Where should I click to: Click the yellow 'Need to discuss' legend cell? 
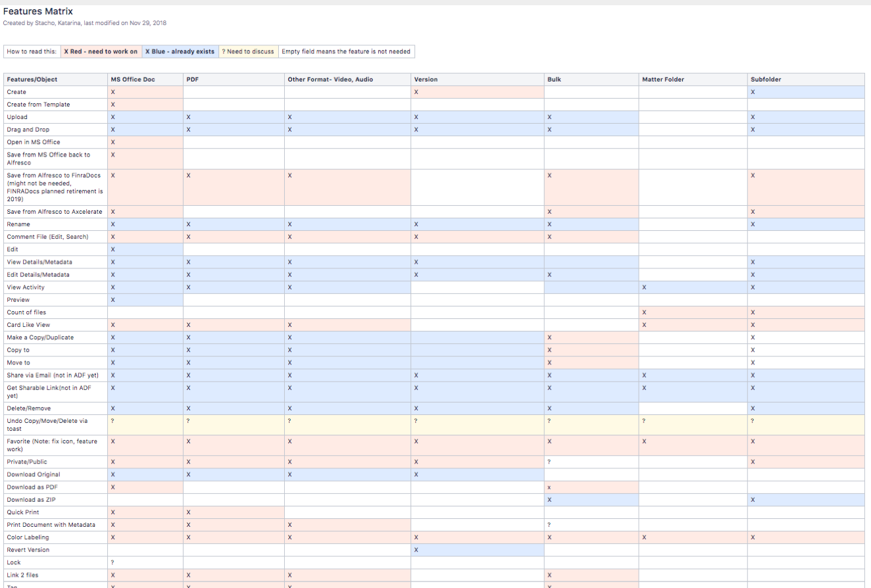(247, 51)
